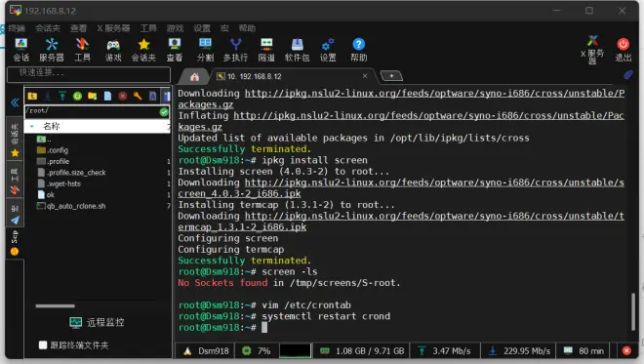Open the Scp sidebar tab
644x364 pixels.
coord(15,243)
